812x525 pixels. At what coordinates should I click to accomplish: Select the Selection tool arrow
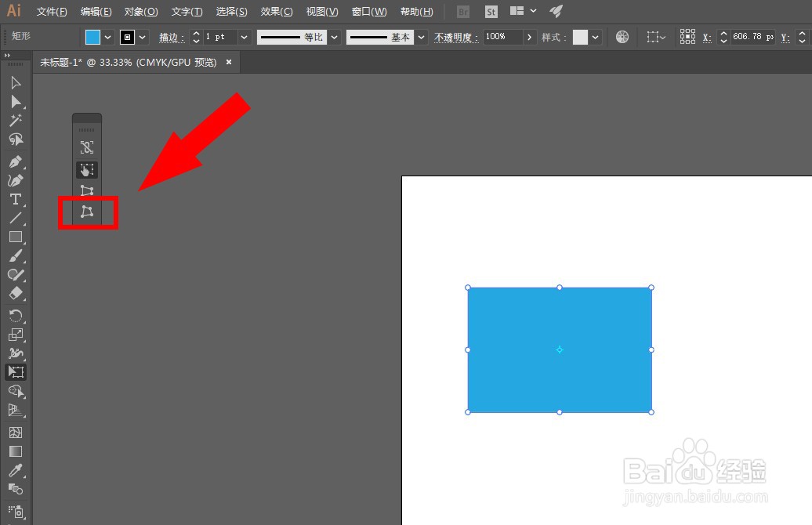point(16,83)
